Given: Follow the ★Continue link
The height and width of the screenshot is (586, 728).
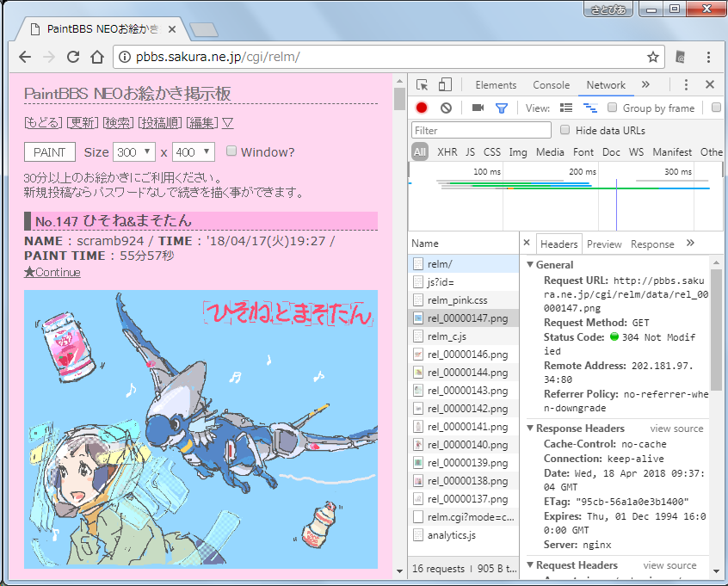Looking at the screenshot, I should [52, 272].
